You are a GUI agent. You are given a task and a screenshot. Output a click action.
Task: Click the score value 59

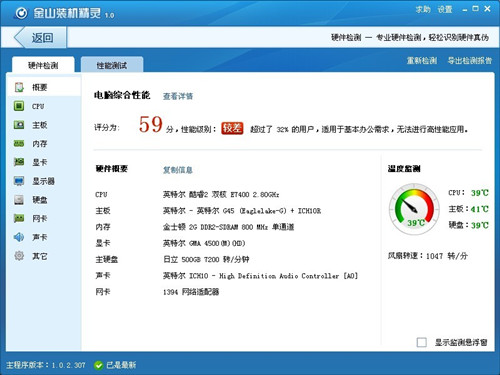151,124
